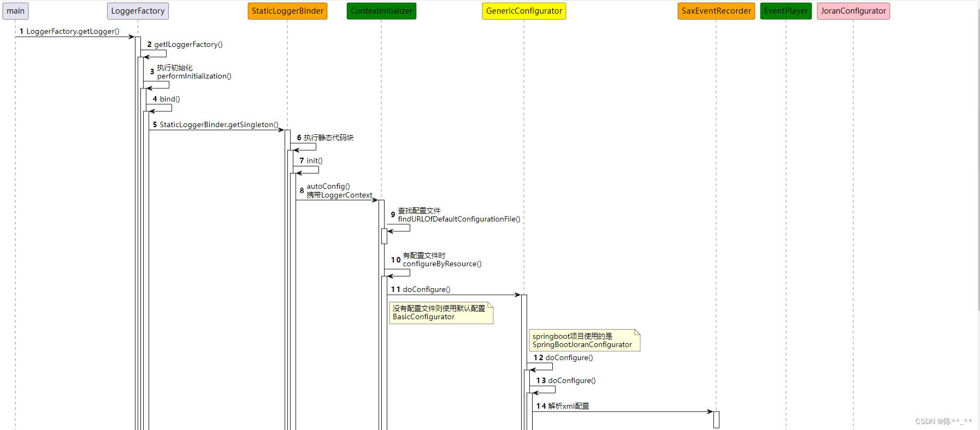Click SaxEventRecorder activation bar at bottom

716,420
